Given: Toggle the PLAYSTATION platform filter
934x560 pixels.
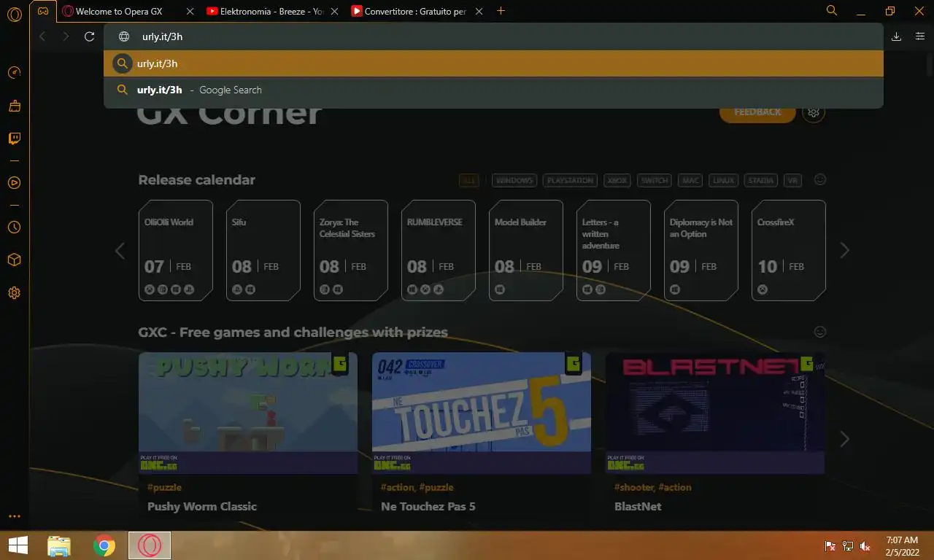Looking at the screenshot, I should (570, 180).
